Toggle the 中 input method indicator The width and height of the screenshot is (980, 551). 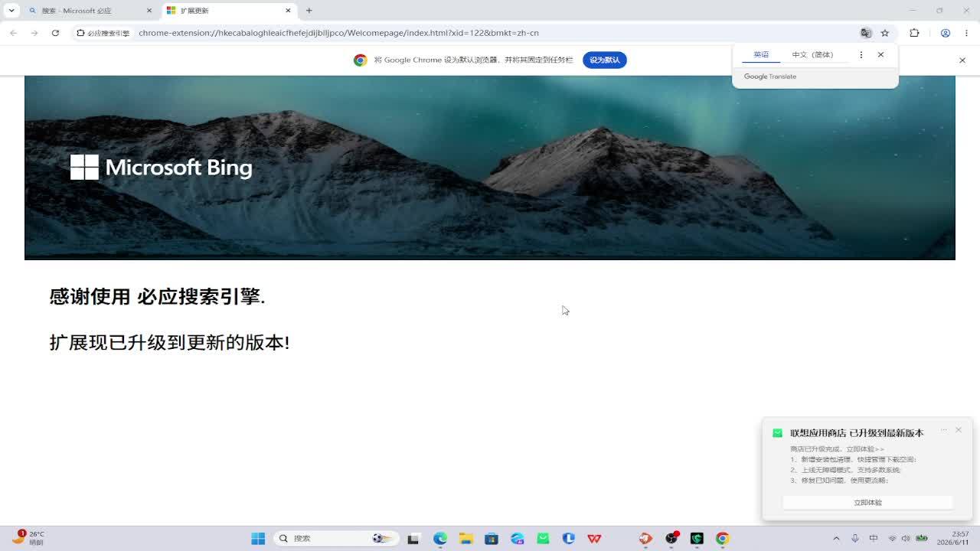[874, 538]
